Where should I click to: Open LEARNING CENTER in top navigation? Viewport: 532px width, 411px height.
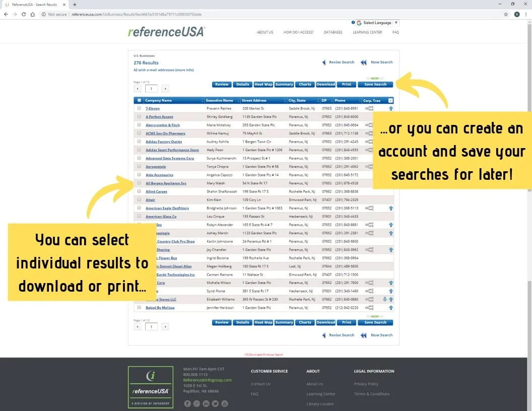click(x=367, y=32)
